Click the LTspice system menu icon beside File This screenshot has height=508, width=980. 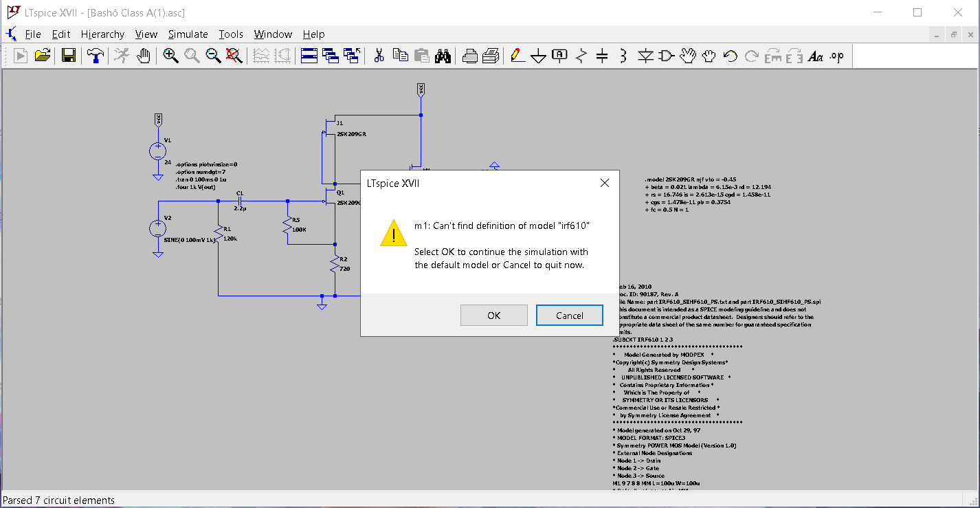pos(11,34)
